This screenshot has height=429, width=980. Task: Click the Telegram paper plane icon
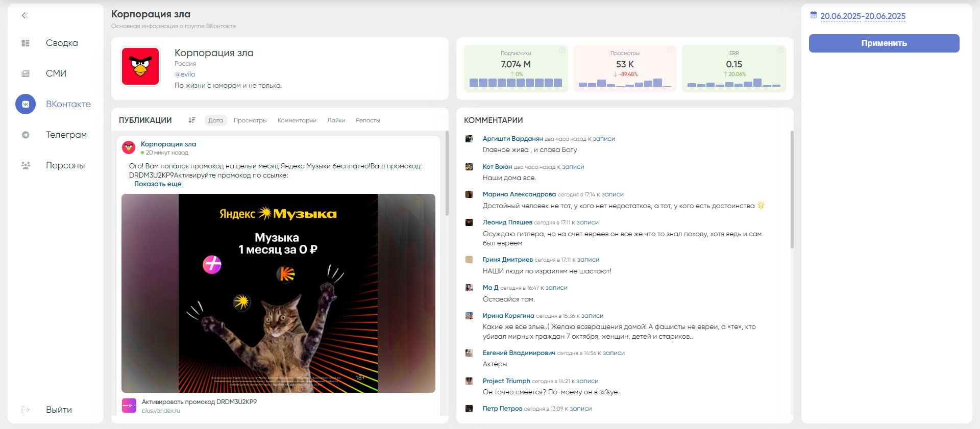click(26, 135)
